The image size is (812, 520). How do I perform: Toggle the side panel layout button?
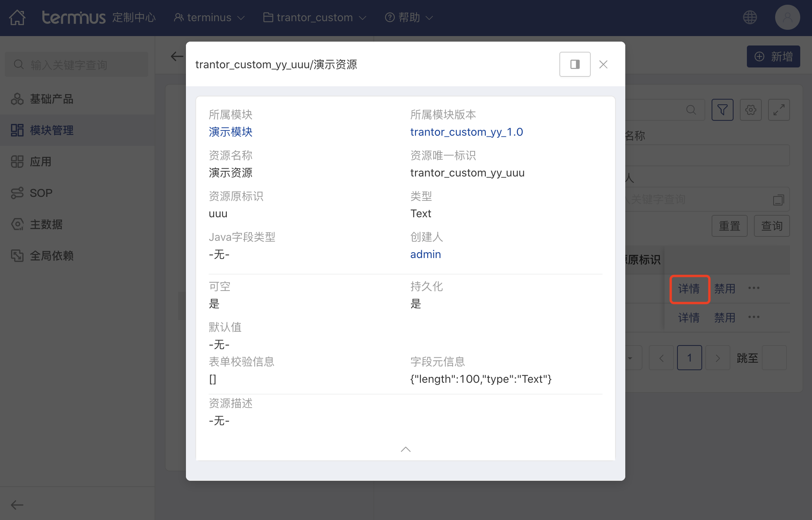tap(575, 64)
